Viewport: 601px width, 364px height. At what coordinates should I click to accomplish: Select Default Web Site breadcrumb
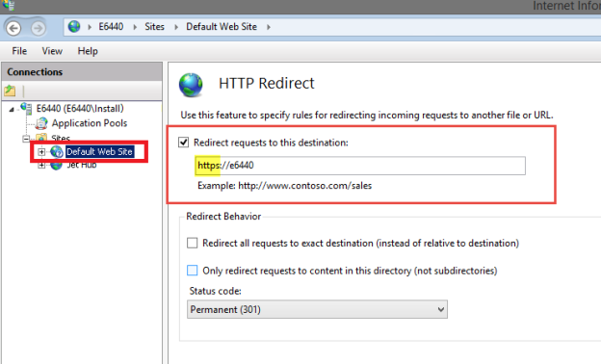(x=222, y=26)
